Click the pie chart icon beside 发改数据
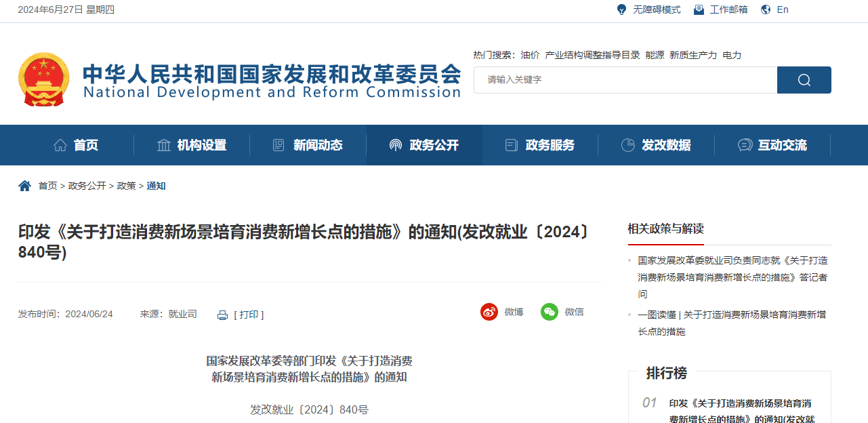This screenshot has height=423, width=868. [x=628, y=145]
